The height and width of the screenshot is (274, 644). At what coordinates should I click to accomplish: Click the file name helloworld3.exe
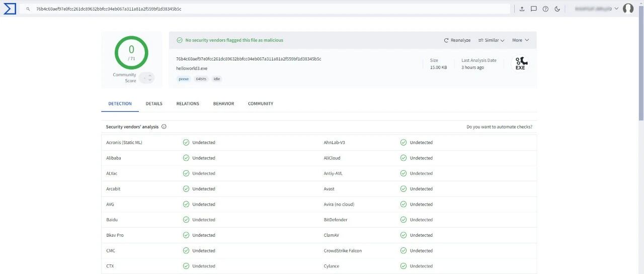(x=192, y=68)
